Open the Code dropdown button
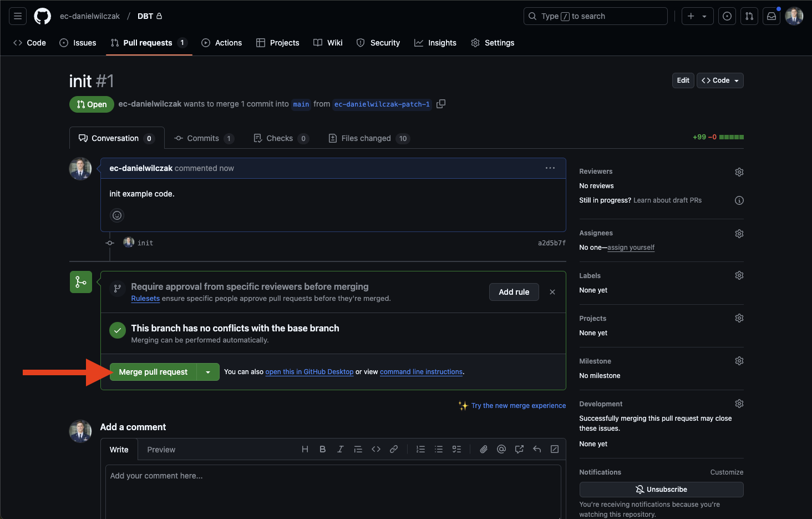This screenshot has height=519, width=812. point(720,80)
